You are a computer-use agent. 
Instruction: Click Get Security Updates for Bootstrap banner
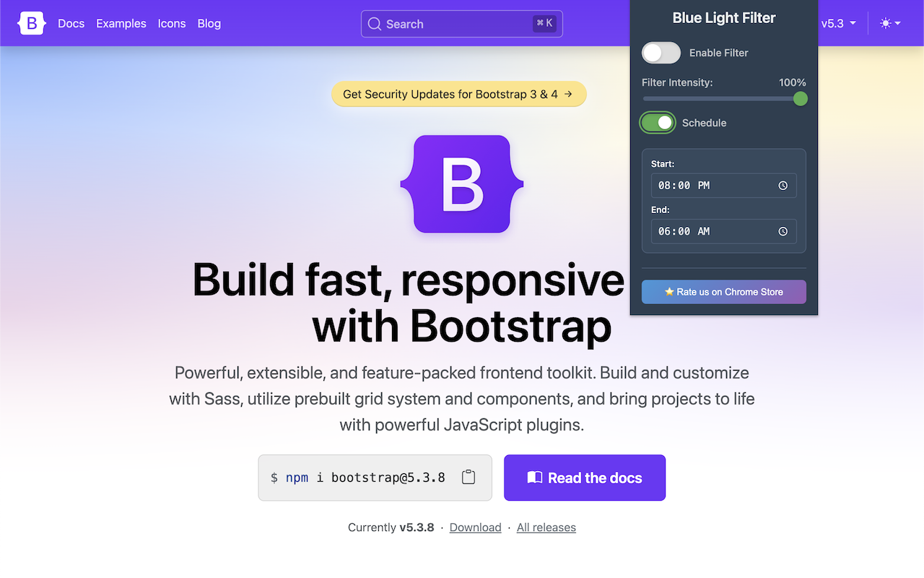click(459, 94)
